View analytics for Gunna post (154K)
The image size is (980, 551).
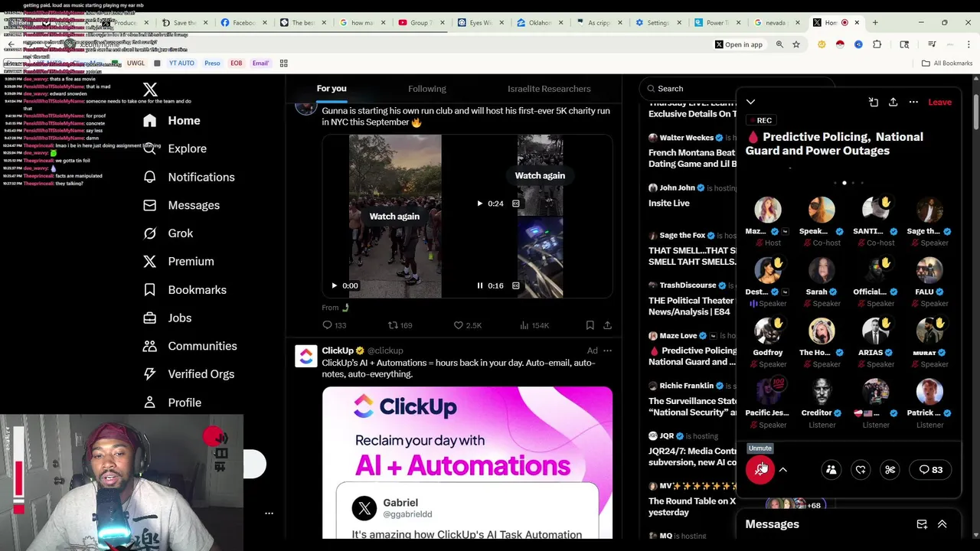(x=534, y=325)
